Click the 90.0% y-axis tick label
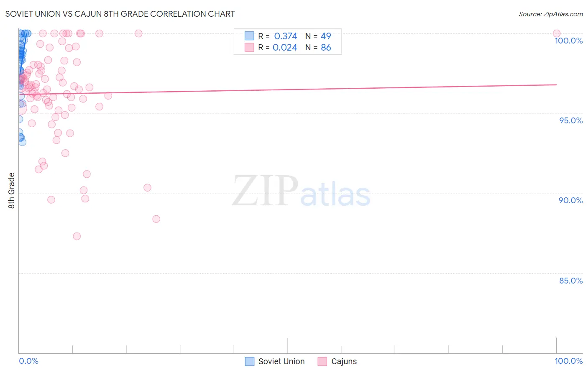This screenshot has width=588, height=373. 571,200
